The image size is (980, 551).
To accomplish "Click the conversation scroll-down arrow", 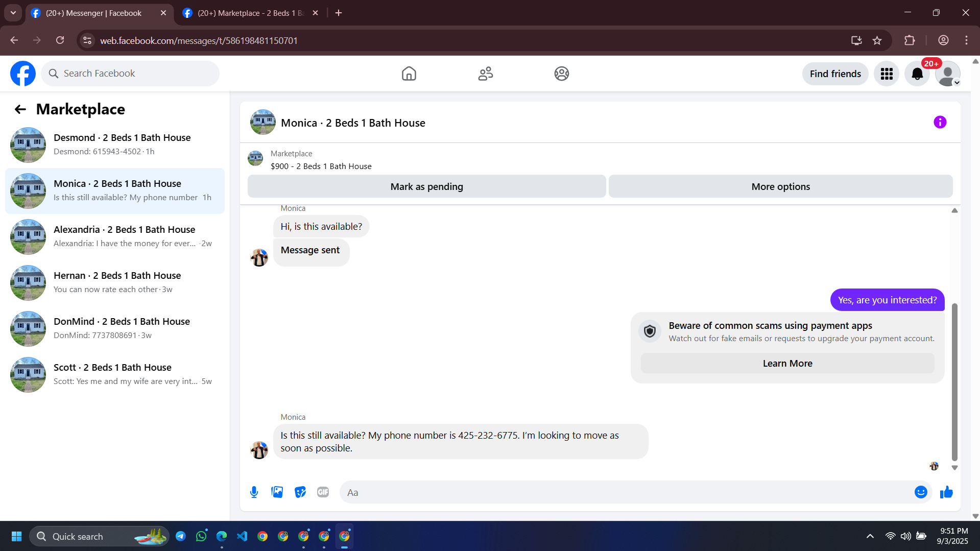I will coord(954,468).
